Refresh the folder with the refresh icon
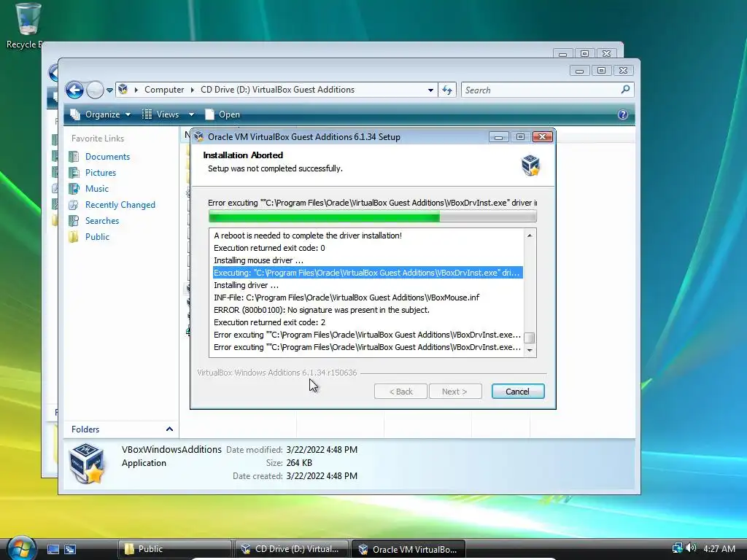The height and width of the screenshot is (560, 747). [447, 90]
